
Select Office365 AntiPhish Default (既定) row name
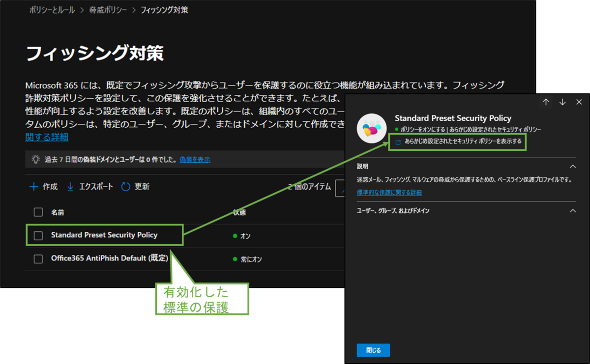click(x=110, y=258)
